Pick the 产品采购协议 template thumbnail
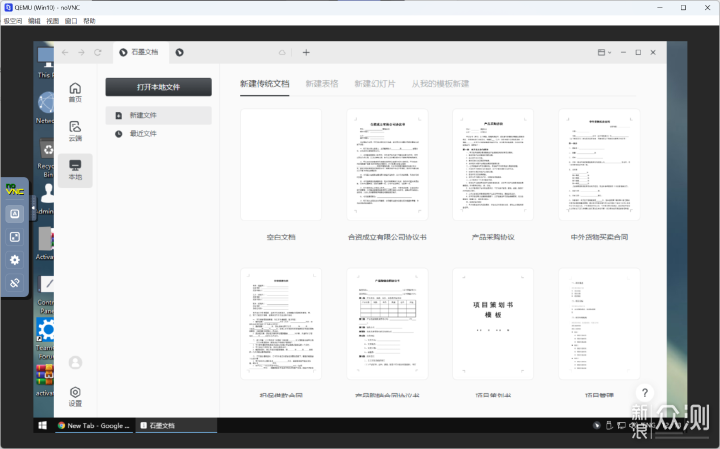Viewport: 720px width, 449px height. tap(493, 165)
